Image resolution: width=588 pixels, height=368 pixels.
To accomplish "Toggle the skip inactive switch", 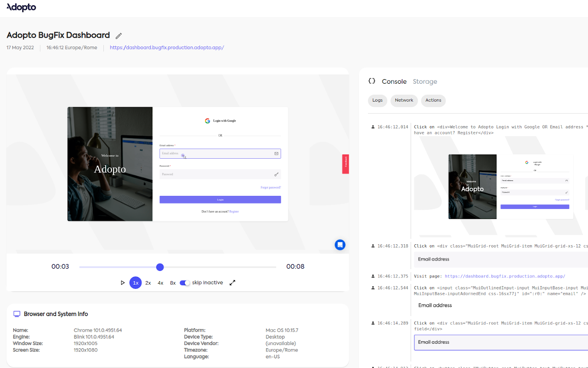I will (185, 283).
